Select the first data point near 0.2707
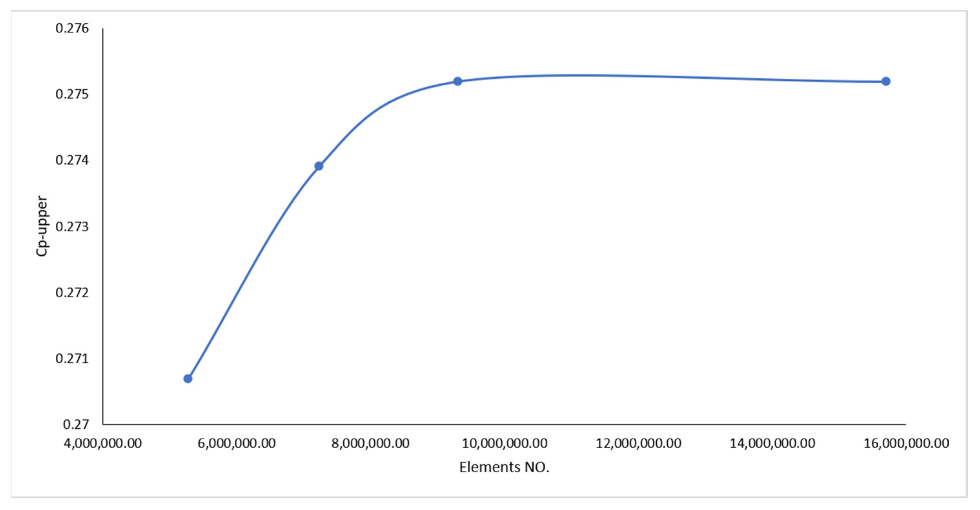Screen dimensions: 980x510 pyautogui.click(x=187, y=379)
